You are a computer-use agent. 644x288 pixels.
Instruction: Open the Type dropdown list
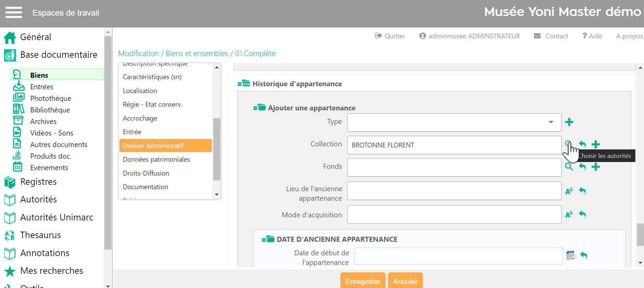pyautogui.click(x=550, y=122)
